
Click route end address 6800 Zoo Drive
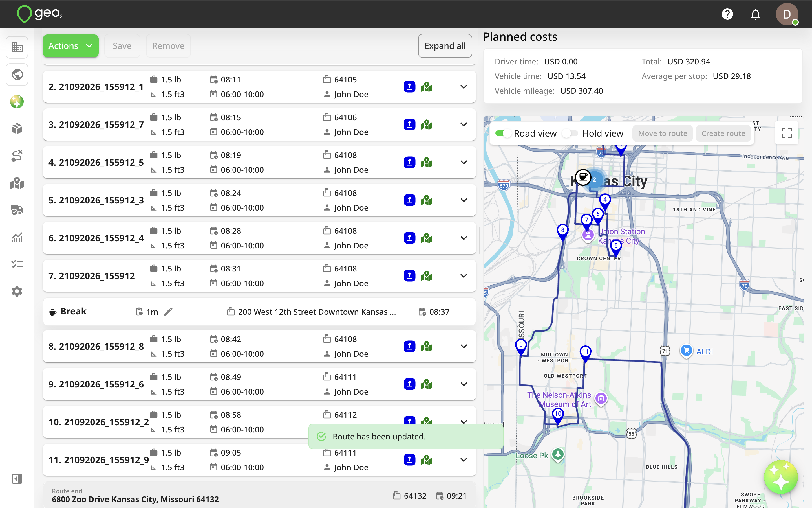(135, 499)
